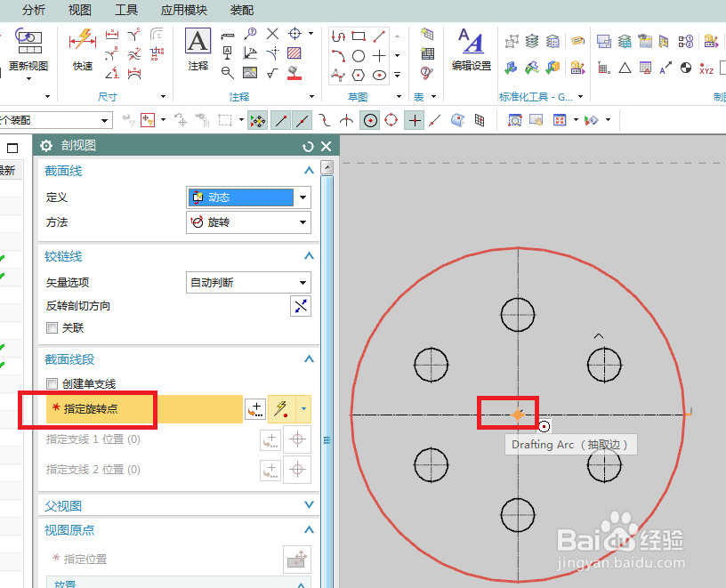Screen dimensions: 726x588
Task: Click the magnifier search icon in annotation group
Action: tap(228, 72)
